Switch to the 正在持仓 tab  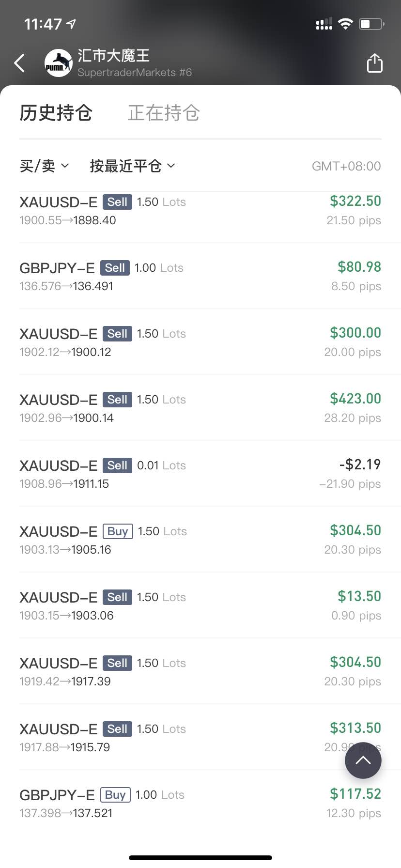(x=164, y=113)
